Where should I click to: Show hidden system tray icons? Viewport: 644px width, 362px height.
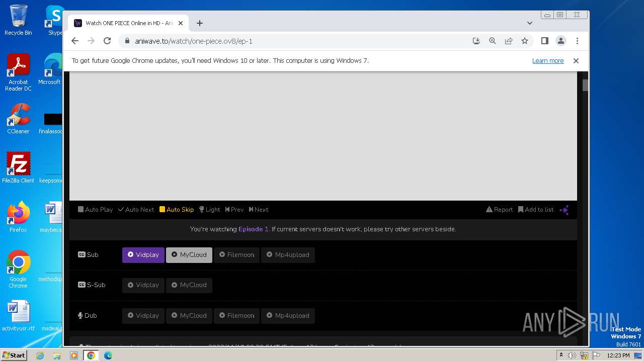[x=561, y=355]
